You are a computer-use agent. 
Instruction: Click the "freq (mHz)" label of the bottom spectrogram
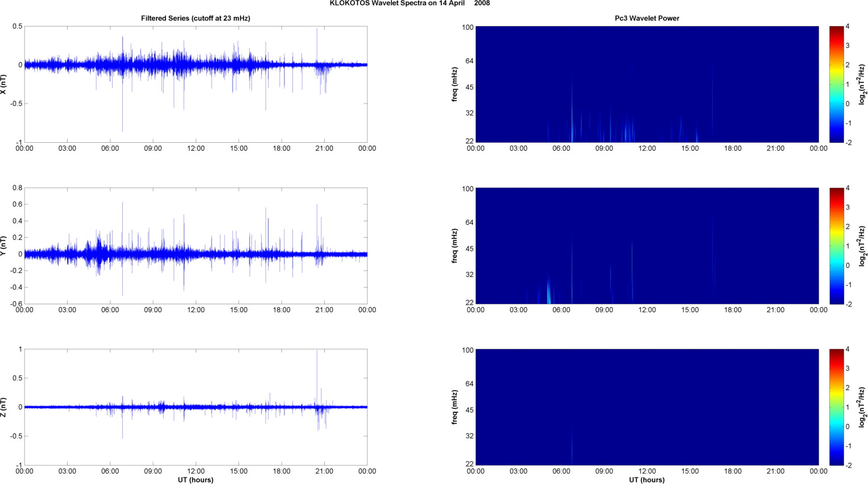[455, 407]
